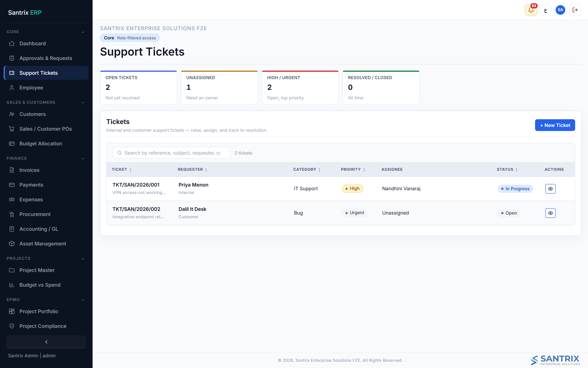Switch language with the Arabic letter icon

tap(546, 10)
